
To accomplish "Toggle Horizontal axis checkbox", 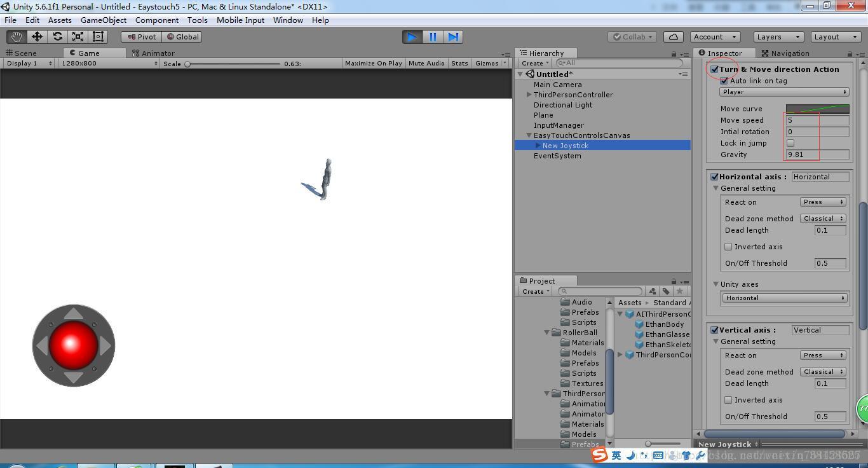I will [x=714, y=177].
